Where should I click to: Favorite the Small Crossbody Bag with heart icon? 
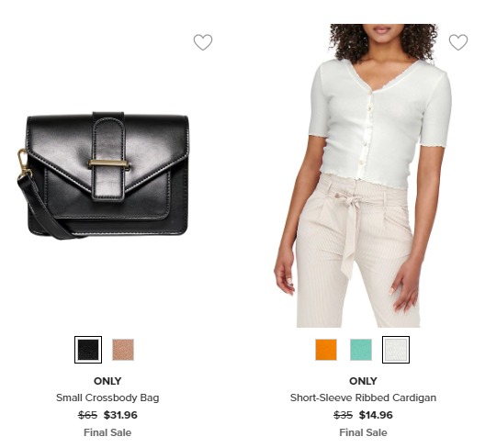203,42
